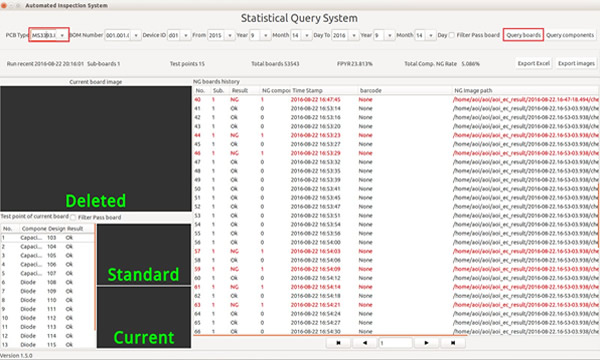Screen dimensions: 600x360
Task: Select board row 50 timestamped 16:53:41
Action: [396, 189]
